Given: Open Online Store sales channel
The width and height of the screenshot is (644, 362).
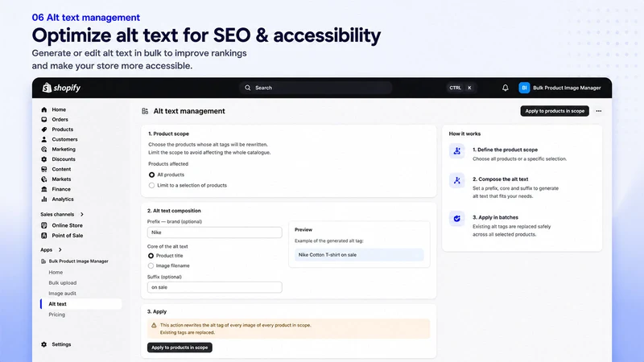Looking at the screenshot, I should (68, 225).
